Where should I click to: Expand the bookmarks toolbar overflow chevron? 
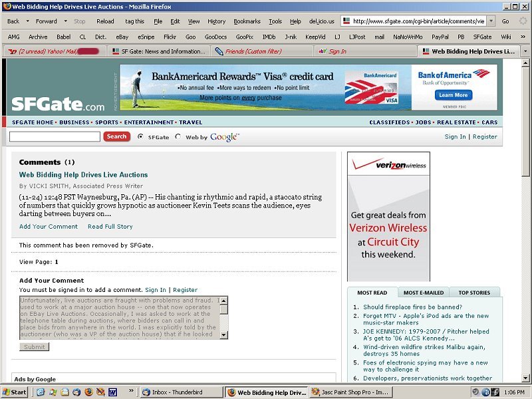[x=523, y=37]
